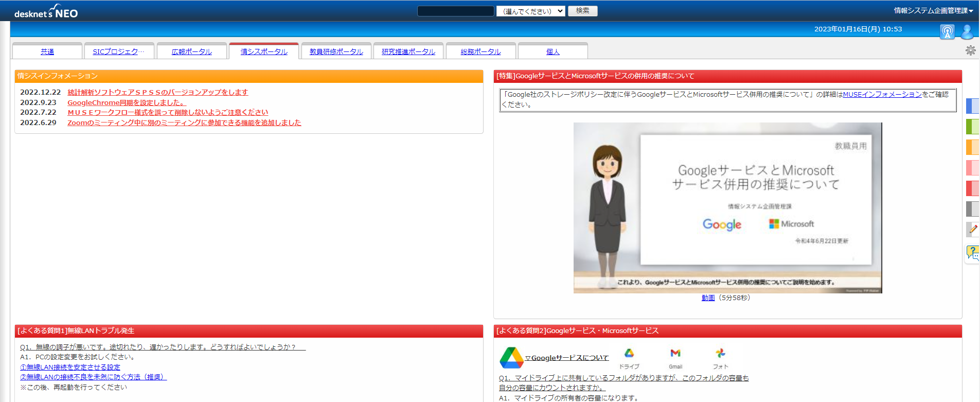Screen dimensions: 980x402
Task: Select the blue sticky note swatch
Action: tap(972, 106)
